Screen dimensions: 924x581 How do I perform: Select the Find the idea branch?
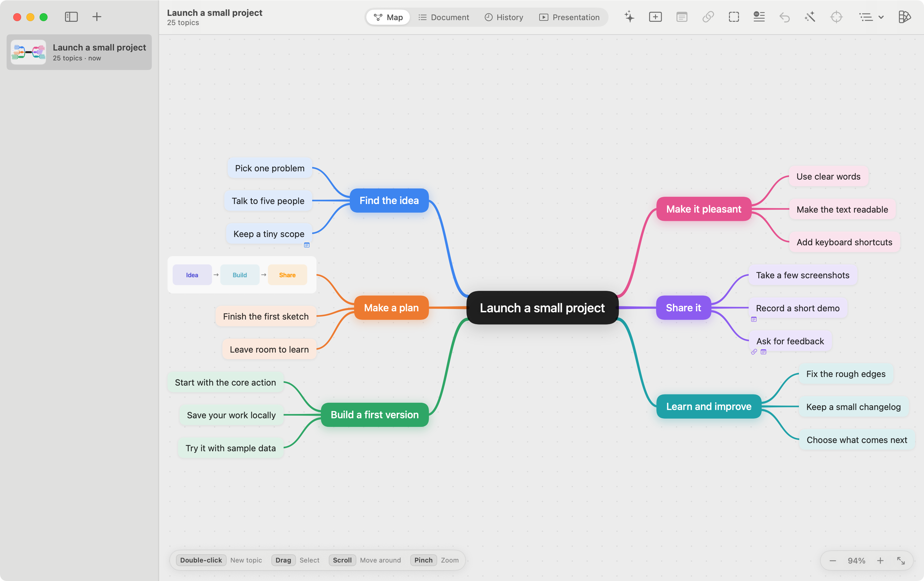tap(389, 200)
